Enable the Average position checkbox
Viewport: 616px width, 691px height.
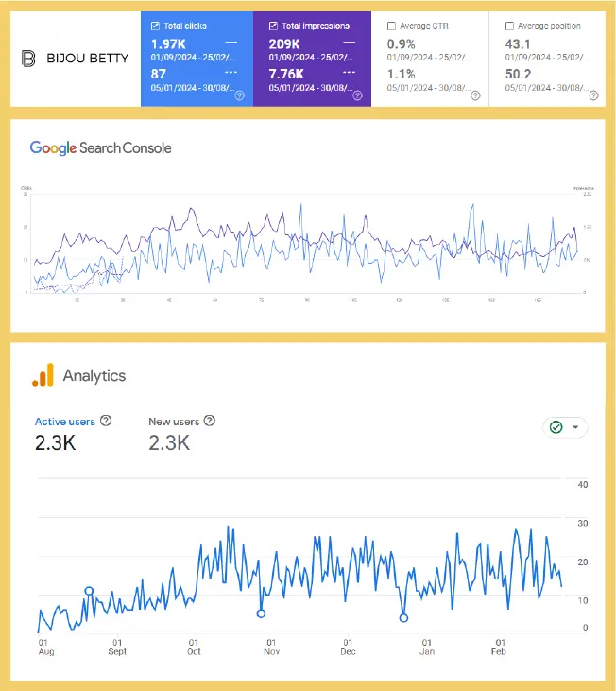(509, 26)
